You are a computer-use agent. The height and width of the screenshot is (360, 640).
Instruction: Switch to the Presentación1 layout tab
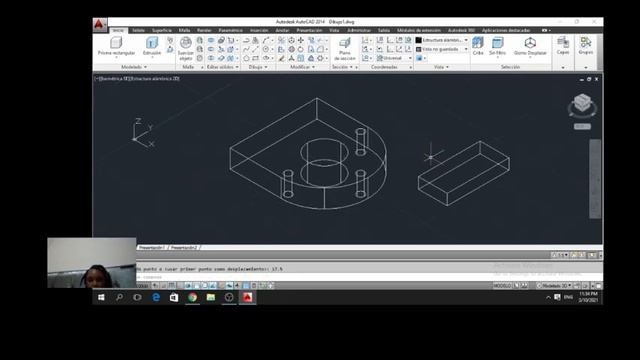[151, 248]
